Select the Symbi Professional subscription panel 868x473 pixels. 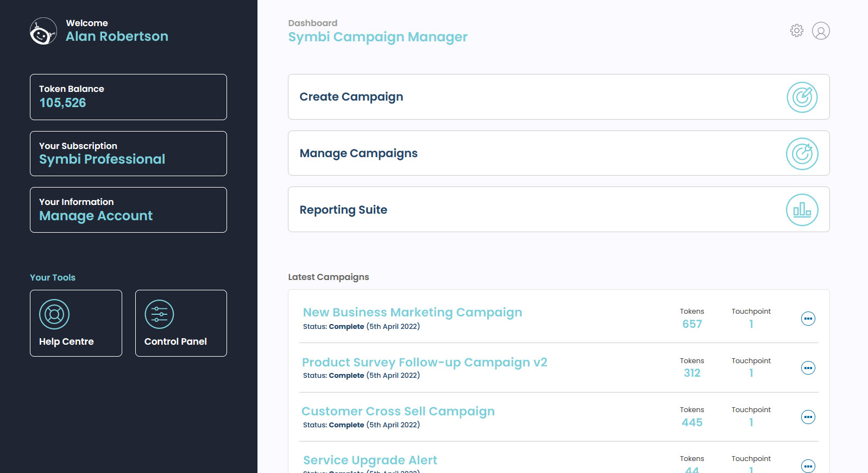pyautogui.click(x=128, y=153)
